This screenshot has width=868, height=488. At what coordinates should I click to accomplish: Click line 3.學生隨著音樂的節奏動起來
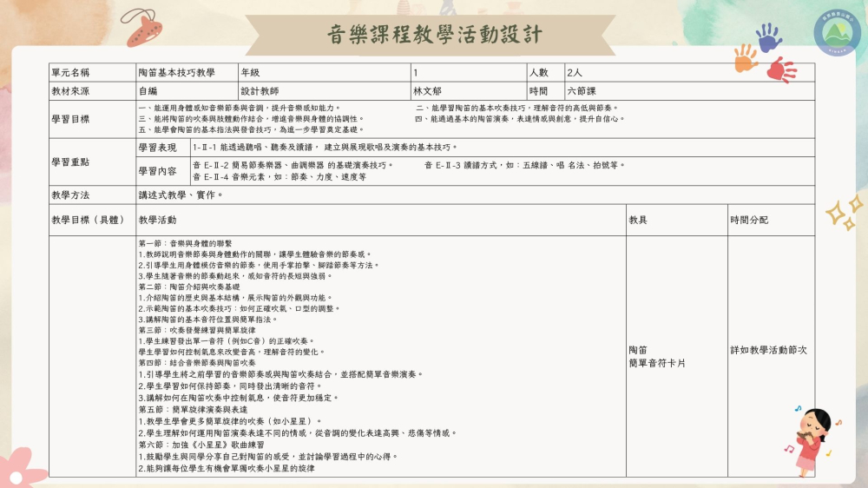click(235, 276)
